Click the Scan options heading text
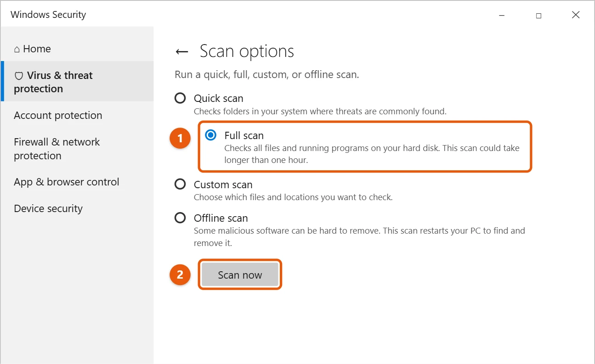This screenshot has height=364, width=595. [247, 51]
